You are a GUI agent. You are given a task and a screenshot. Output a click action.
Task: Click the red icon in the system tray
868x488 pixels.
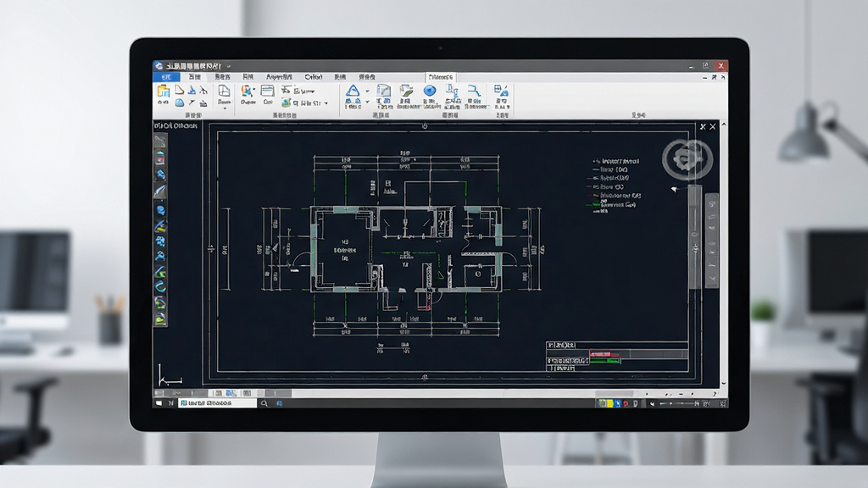(x=626, y=403)
